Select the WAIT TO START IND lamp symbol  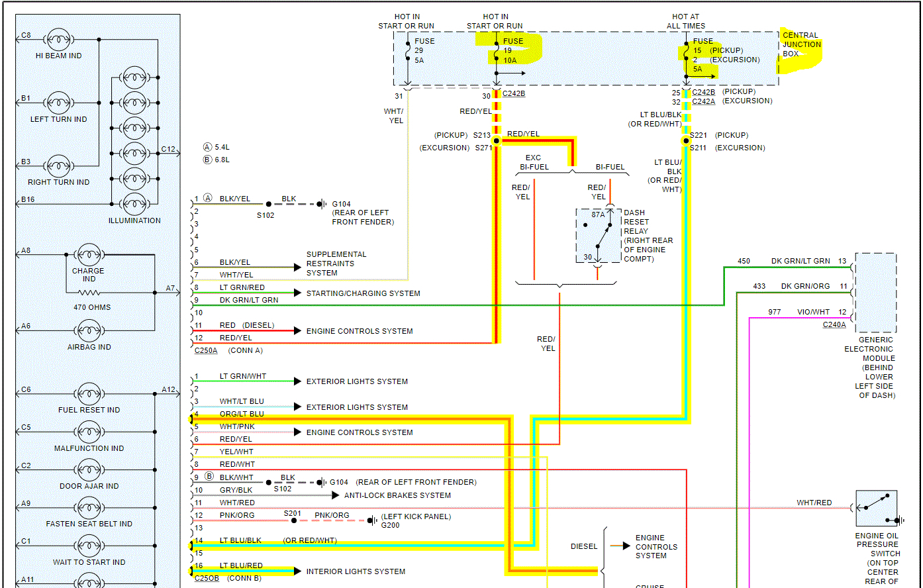point(88,546)
